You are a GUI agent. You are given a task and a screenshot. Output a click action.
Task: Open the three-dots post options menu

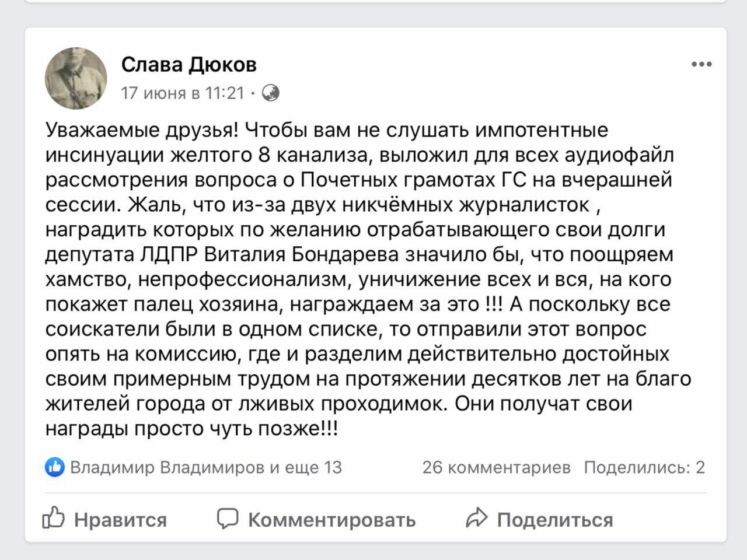point(701,64)
